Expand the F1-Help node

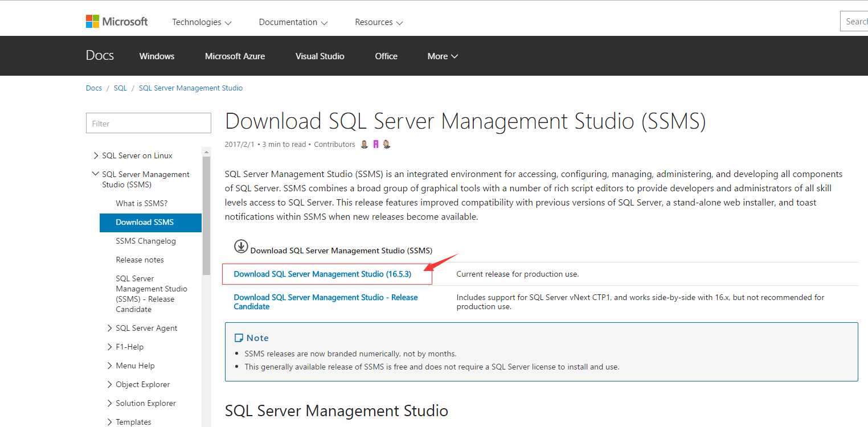tap(109, 347)
